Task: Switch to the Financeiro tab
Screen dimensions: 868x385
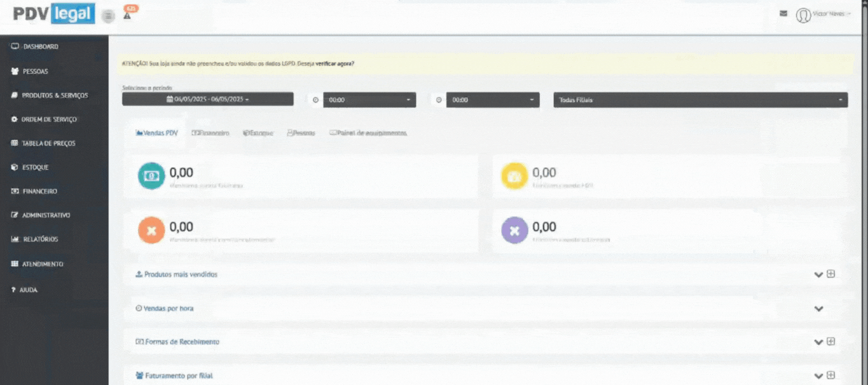Action: 210,133
